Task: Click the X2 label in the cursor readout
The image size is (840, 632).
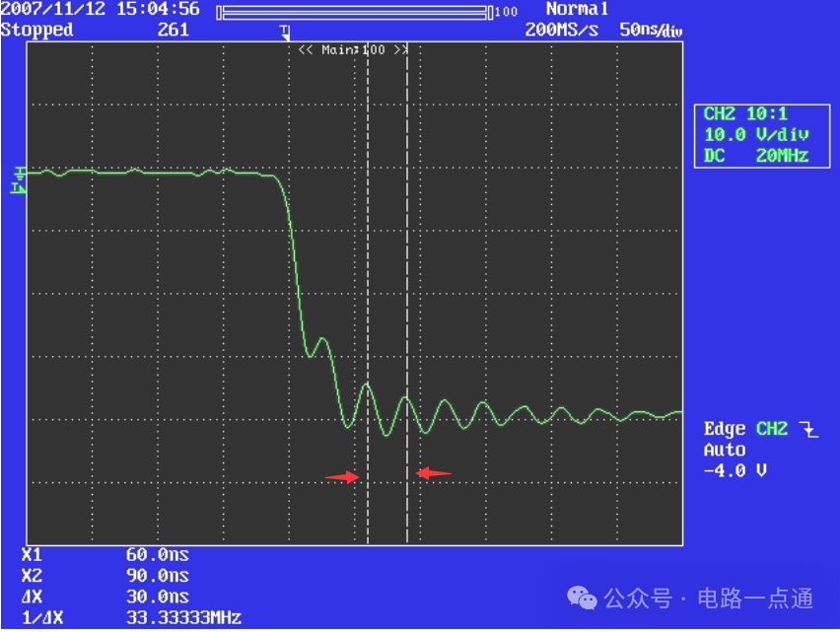Action: [x=32, y=576]
